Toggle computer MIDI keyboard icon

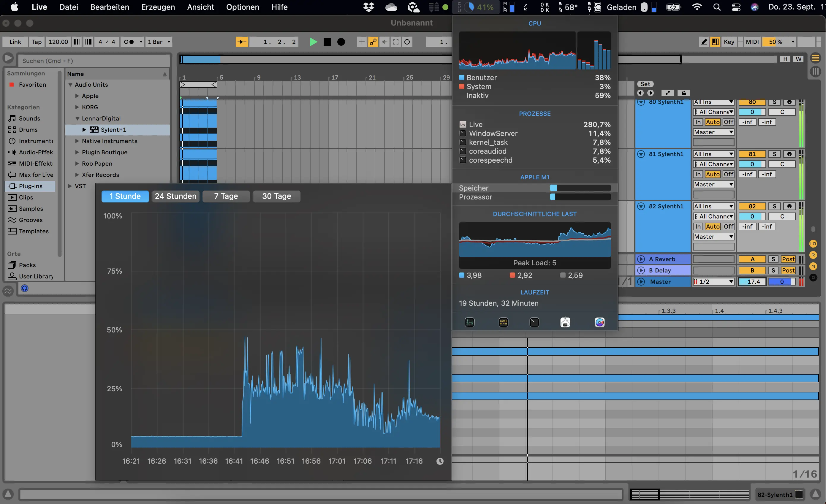(x=715, y=42)
